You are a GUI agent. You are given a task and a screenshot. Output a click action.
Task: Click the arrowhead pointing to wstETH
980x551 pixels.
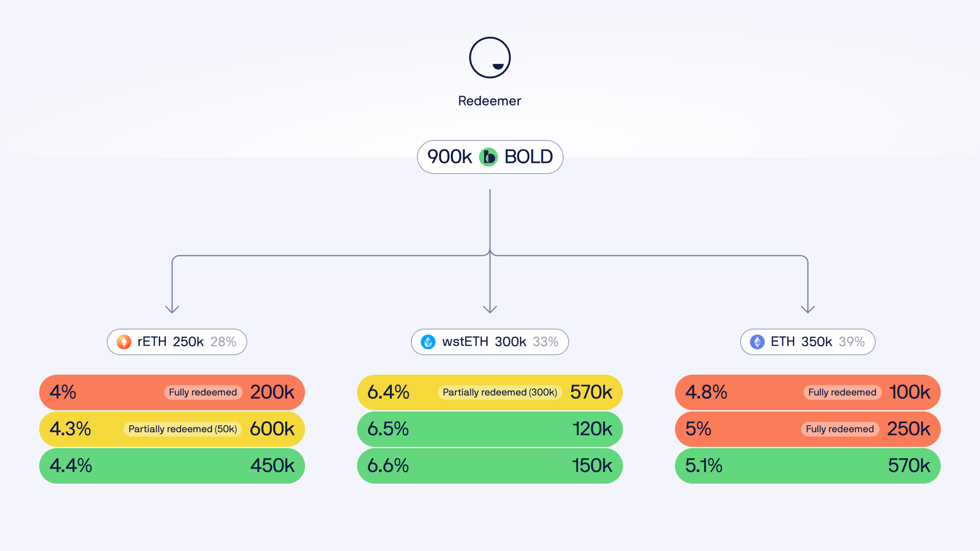pyautogui.click(x=490, y=309)
